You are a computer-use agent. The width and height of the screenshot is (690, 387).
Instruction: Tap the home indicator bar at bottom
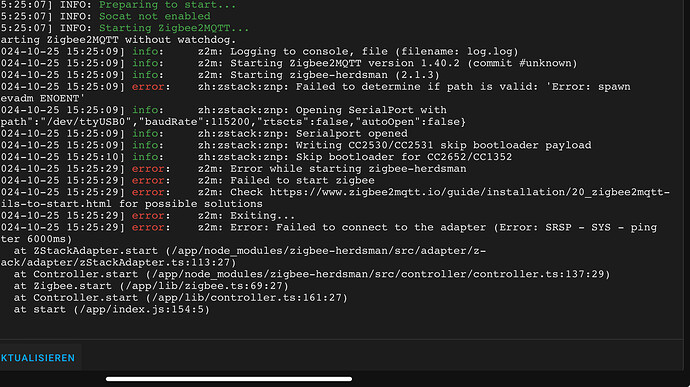coord(229,379)
